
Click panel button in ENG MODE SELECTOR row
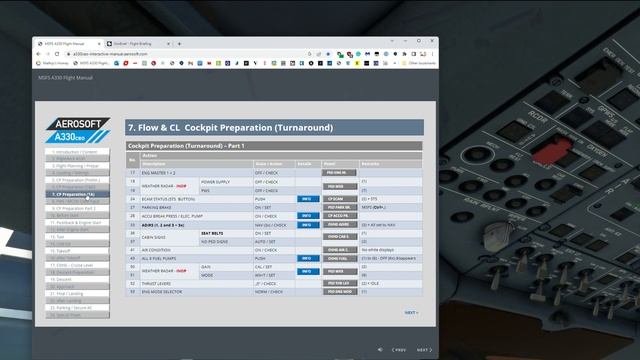point(340,292)
